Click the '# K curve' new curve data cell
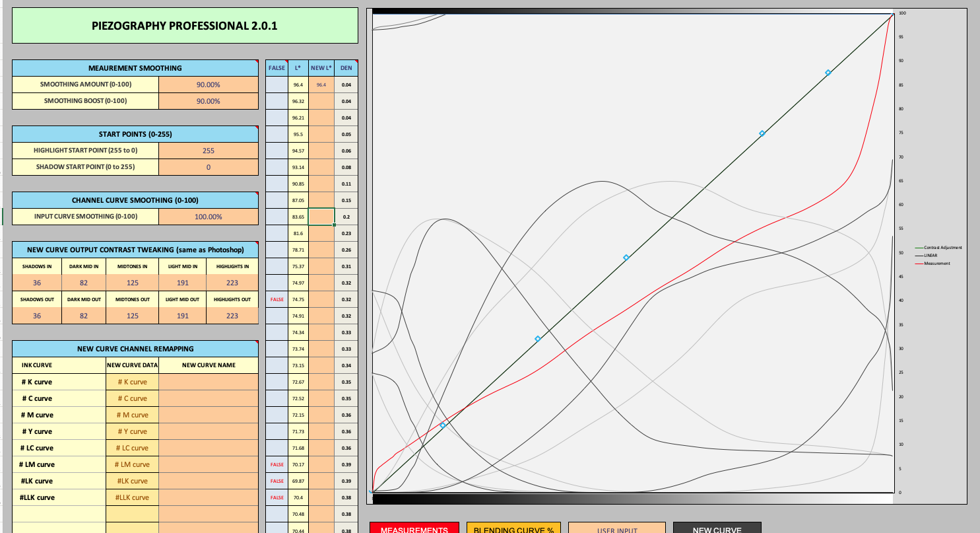 (x=132, y=382)
